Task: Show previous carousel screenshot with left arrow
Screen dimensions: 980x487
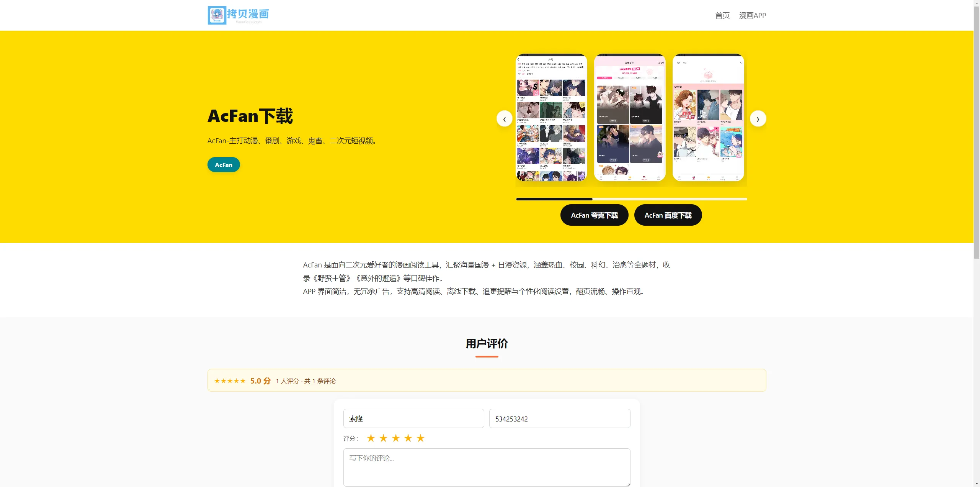Action: pos(505,119)
